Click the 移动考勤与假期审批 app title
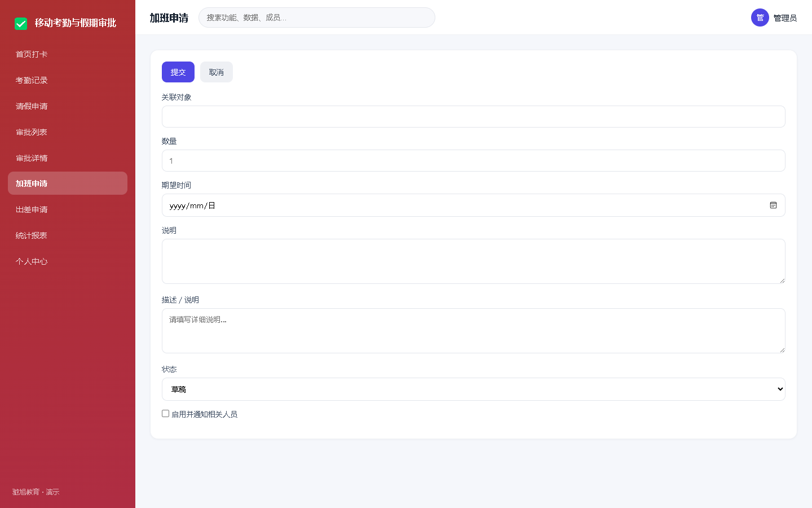This screenshot has height=508, width=812. pyautogui.click(x=76, y=23)
